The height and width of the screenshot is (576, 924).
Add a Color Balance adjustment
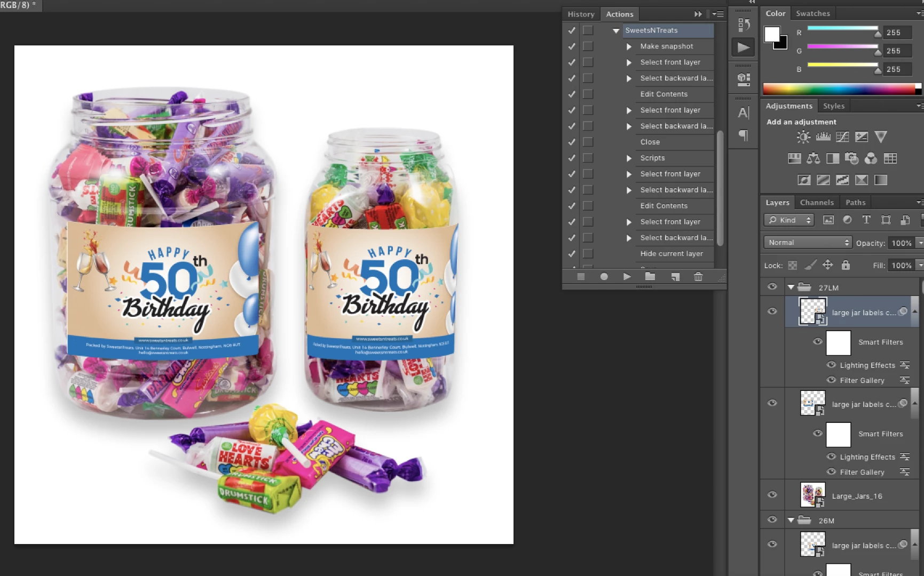814,158
